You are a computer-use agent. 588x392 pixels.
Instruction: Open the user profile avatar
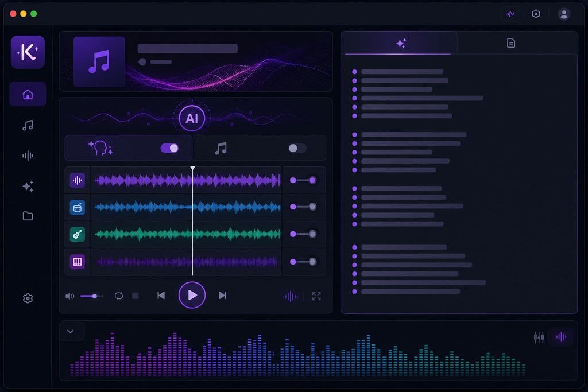[564, 14]
